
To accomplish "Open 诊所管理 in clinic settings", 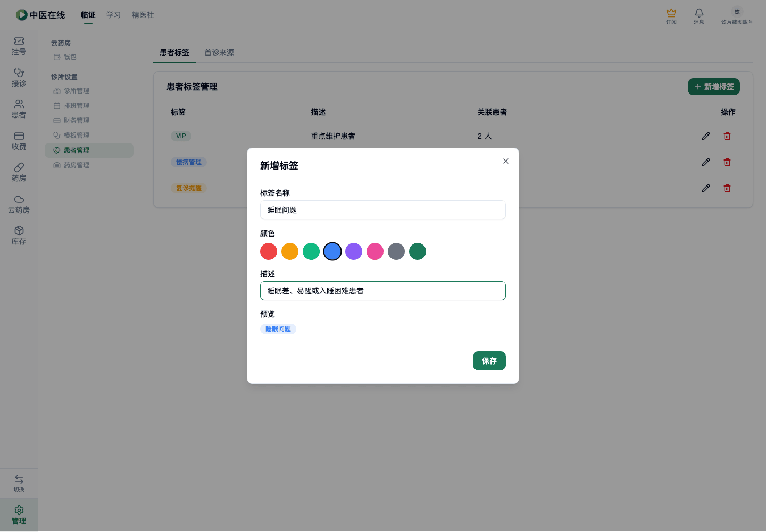I will click(x=89, y=91).
